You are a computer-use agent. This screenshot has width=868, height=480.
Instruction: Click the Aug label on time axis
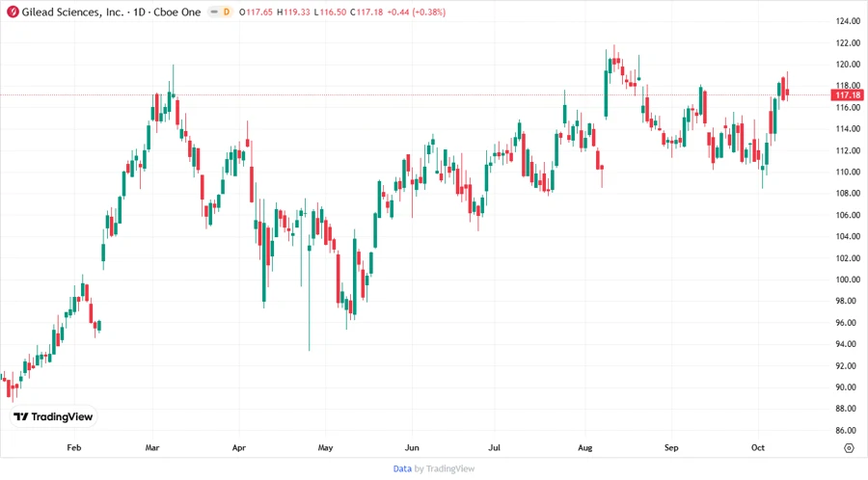click(585, 447)
